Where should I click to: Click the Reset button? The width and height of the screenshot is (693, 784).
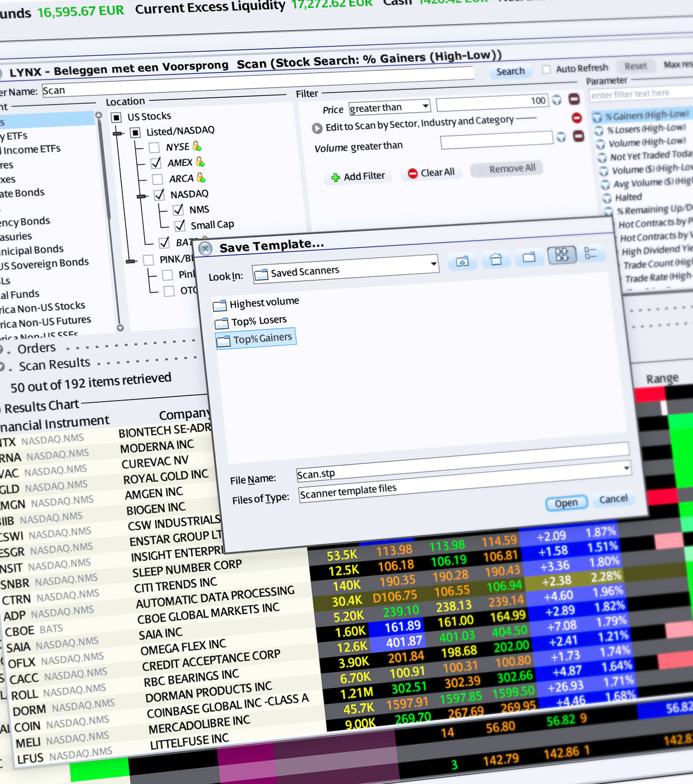click(635, 66)
